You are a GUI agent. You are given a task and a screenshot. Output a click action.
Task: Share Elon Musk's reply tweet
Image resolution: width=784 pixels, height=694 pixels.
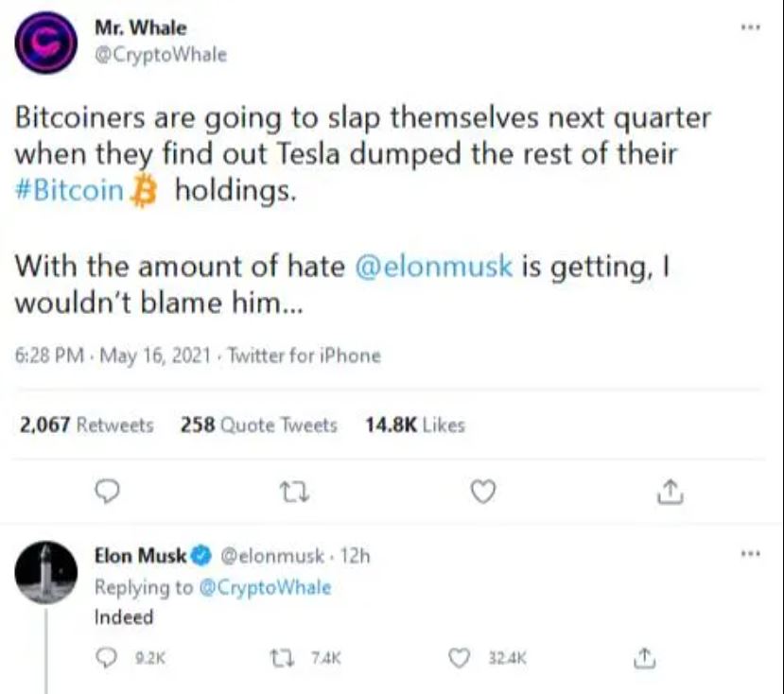644,658
